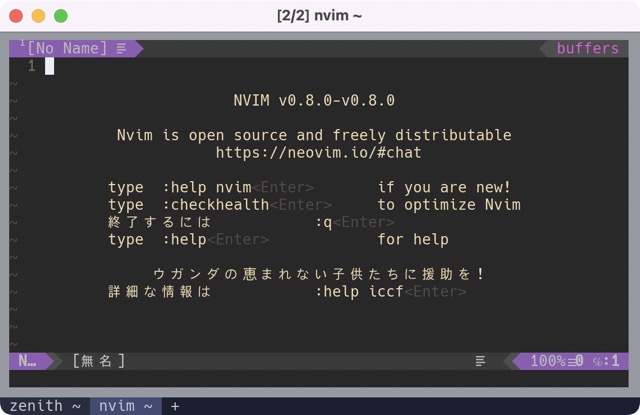Maximize the window with the green button
This screenshot has height=415, width=640.
61,16
